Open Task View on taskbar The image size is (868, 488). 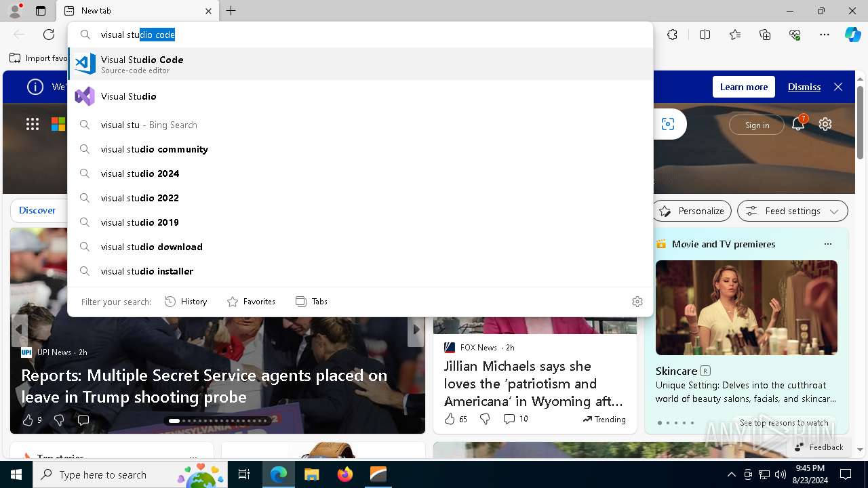tap(244, 474)
